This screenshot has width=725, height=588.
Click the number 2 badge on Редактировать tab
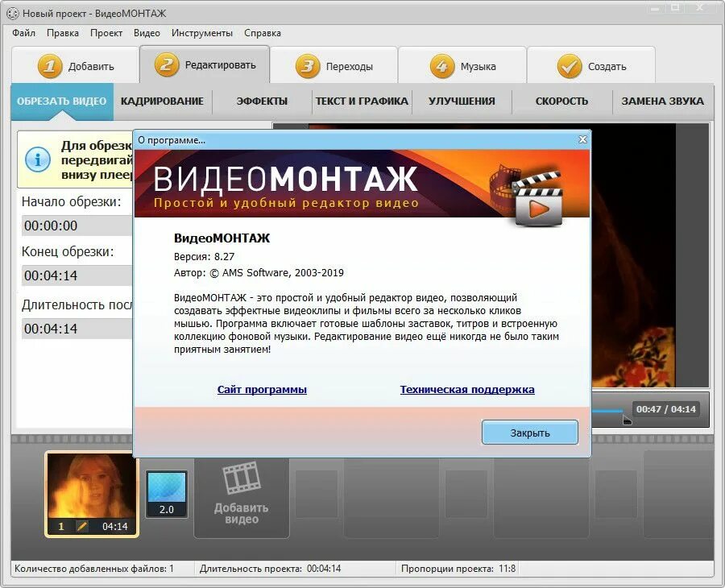(x=167, y=64)
